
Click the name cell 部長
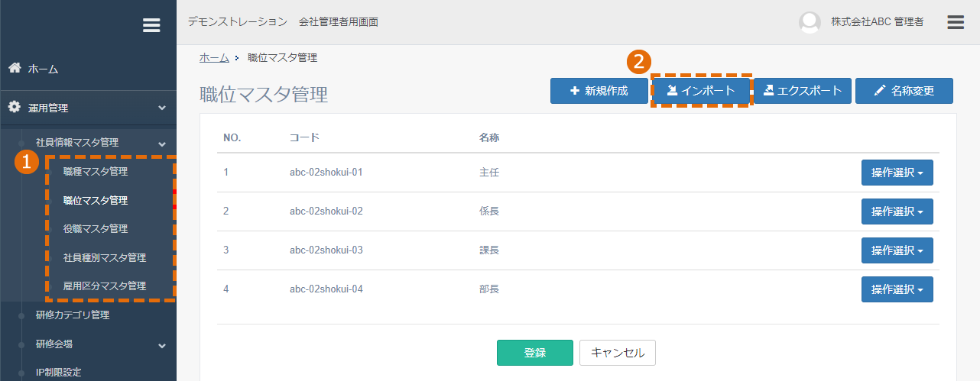[x=489, y=289]
